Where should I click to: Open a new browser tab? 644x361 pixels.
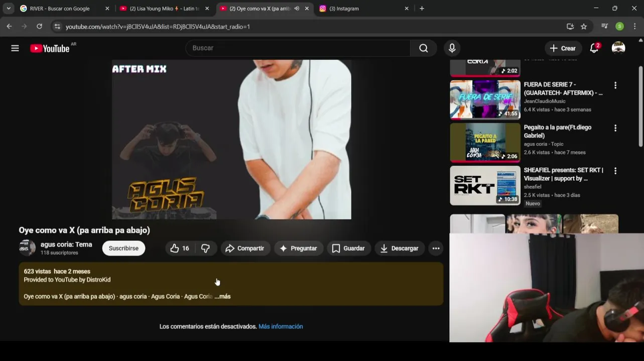422,9
